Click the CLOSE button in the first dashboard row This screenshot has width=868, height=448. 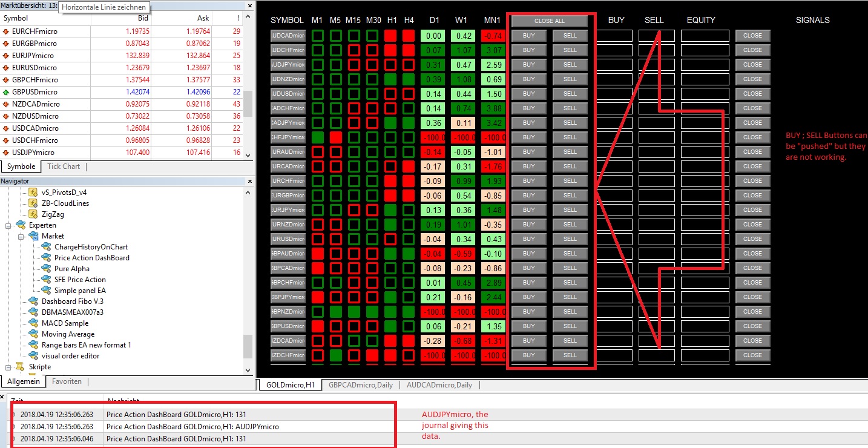point(753,35)
